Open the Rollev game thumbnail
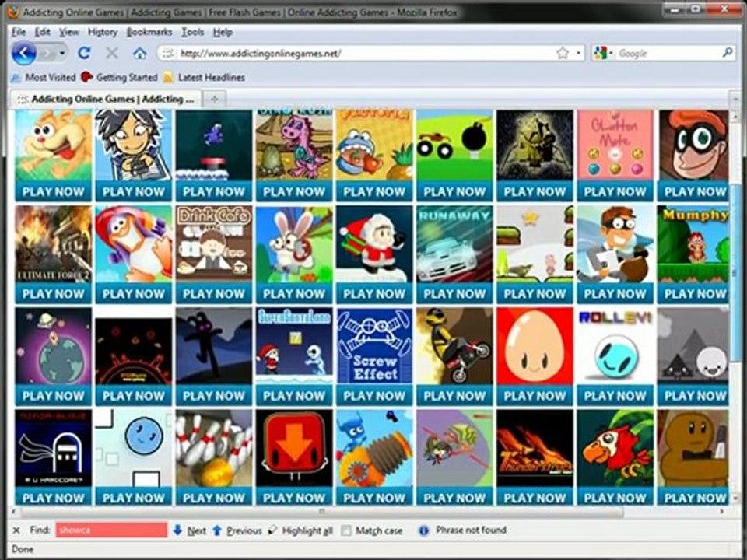This screenshot has width=747, height=560. 615,345
